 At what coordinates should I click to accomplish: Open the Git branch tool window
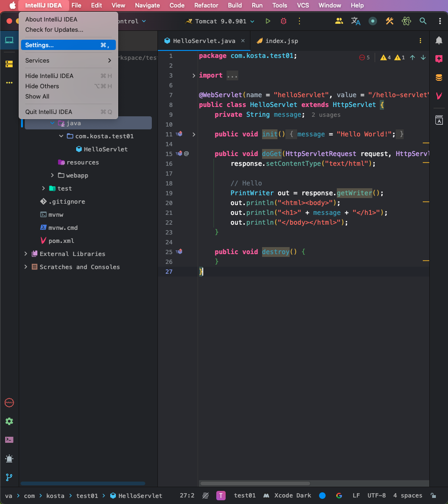click(9, 477)
